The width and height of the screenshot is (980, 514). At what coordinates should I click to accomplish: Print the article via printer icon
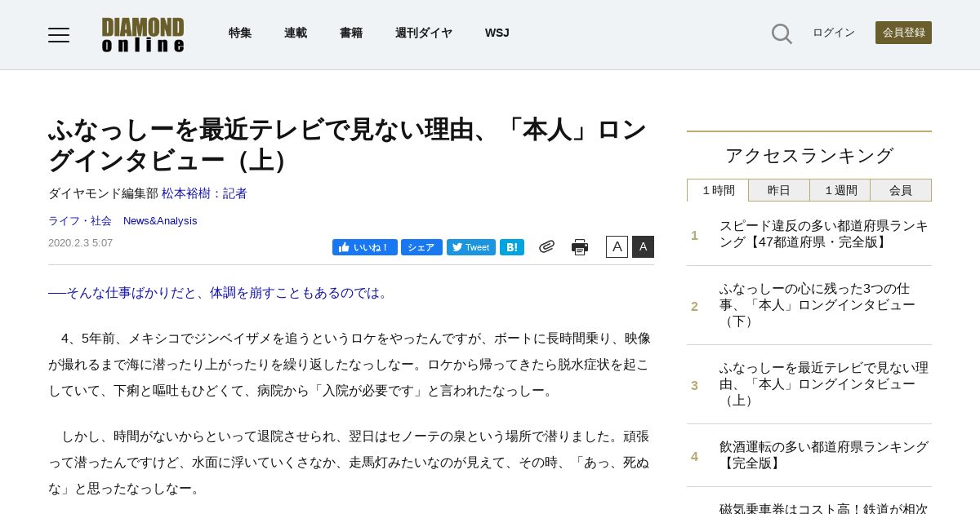tap(580, 247)
